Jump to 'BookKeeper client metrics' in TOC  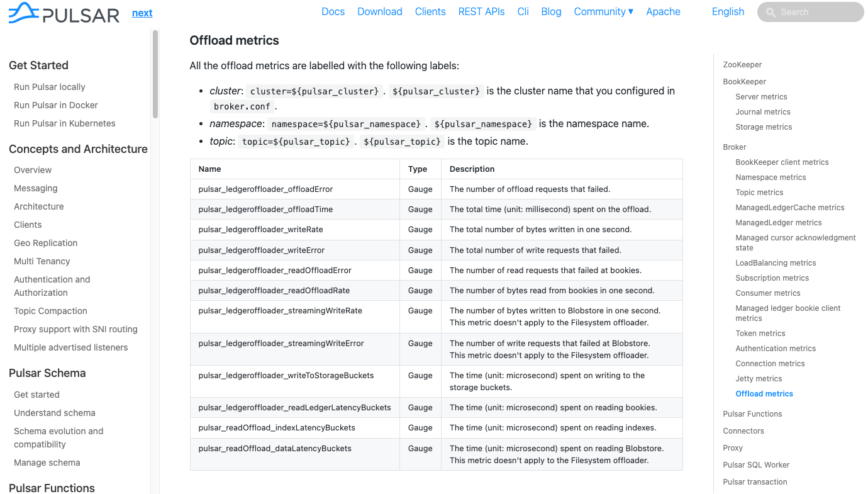pyautogui.click(x=782, y=162)
